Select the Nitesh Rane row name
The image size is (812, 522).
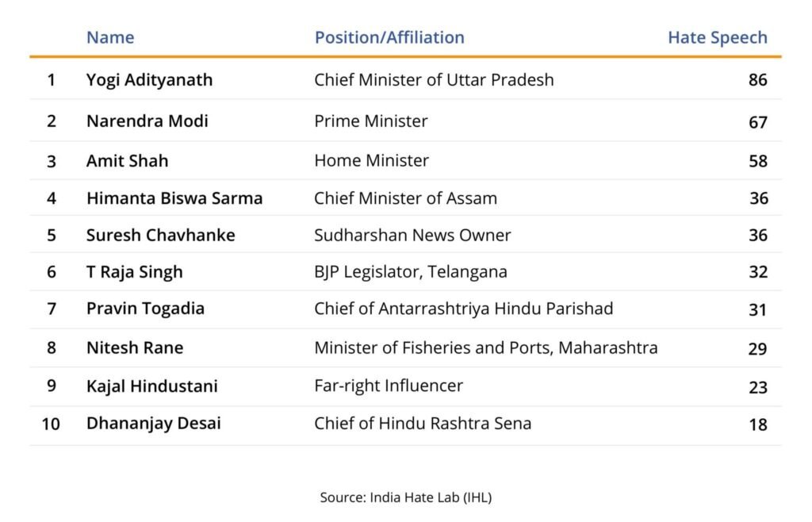[135, 347]
